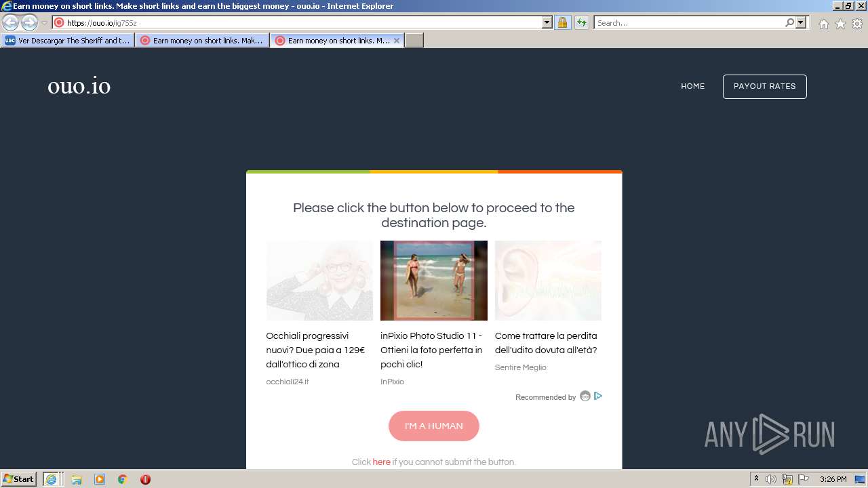
Task: Click InPixio source label
Action: pyautogui.click(x=392, y=382)
